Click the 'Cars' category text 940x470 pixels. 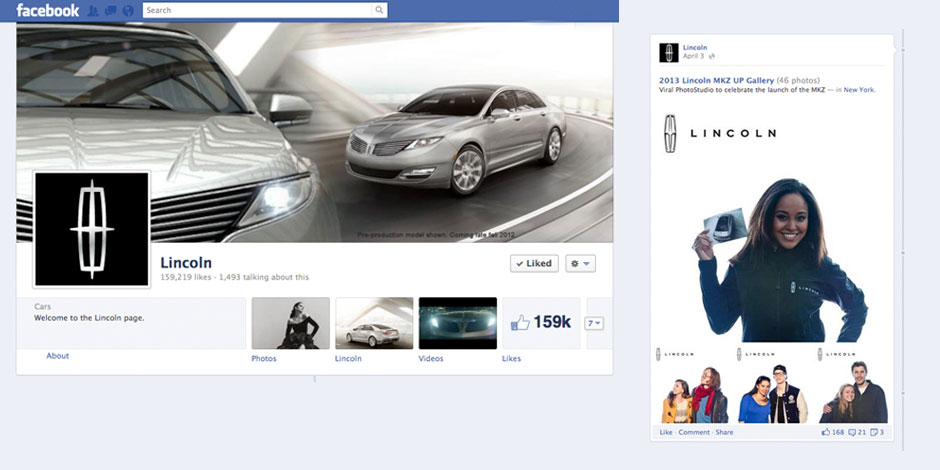point(43,306)
